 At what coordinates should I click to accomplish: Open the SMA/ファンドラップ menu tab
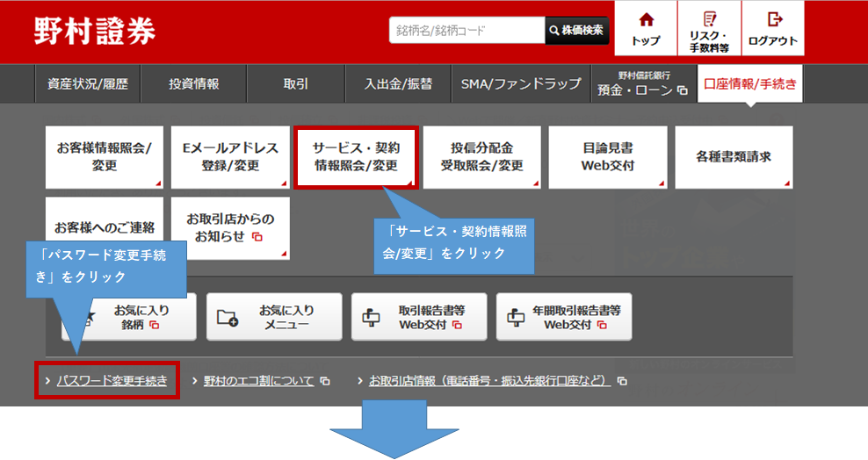tap(521, 84)
